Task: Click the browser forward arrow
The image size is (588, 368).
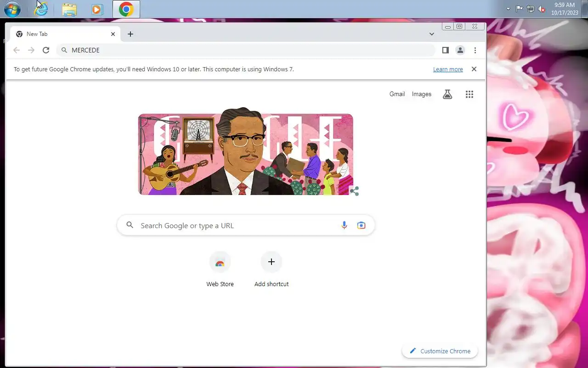Action: point(31,50)
